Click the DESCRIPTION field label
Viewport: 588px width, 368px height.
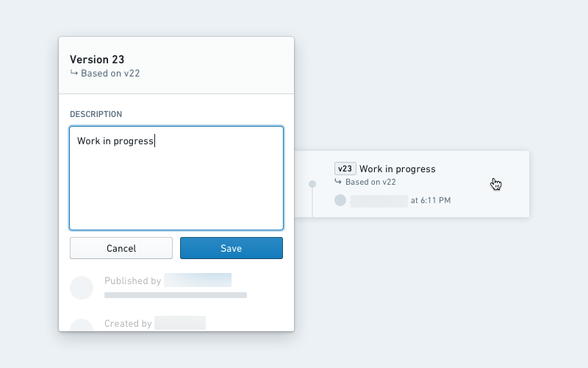coord(96,114)
